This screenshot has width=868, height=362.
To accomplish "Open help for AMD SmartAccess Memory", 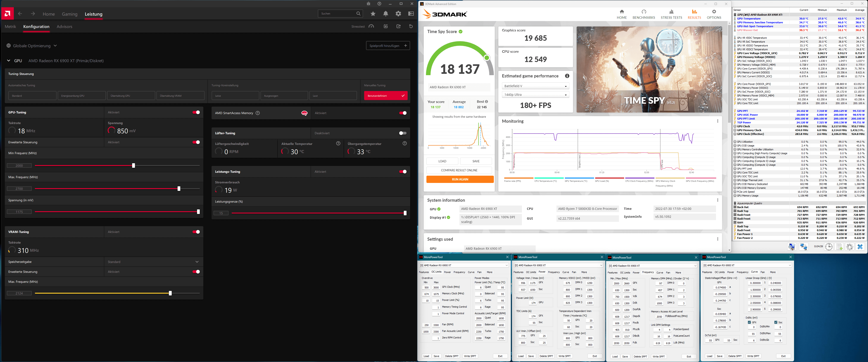I will click(x=258, y=113).
